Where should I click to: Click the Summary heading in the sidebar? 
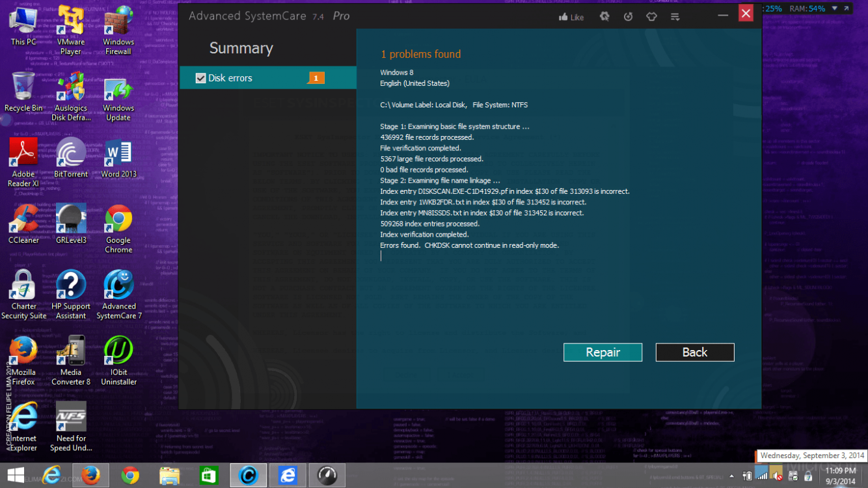click(x=241, y=48)
